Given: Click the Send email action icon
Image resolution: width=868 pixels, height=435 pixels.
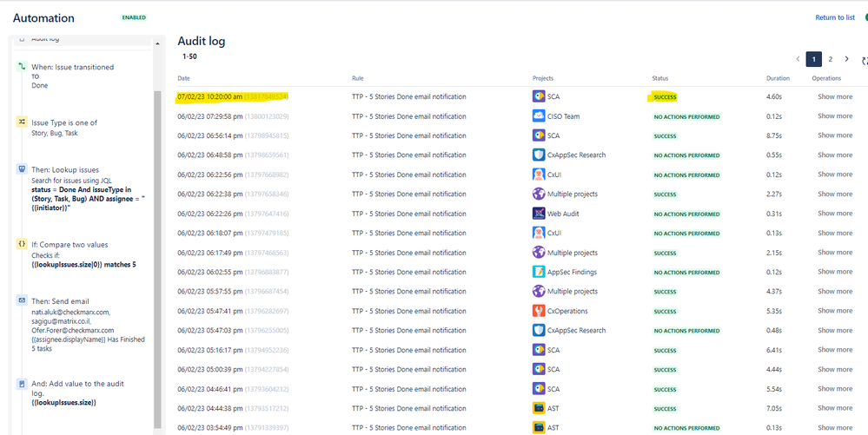Looking at the screenshot, I should pyautogui.click(x=22, y=300).
